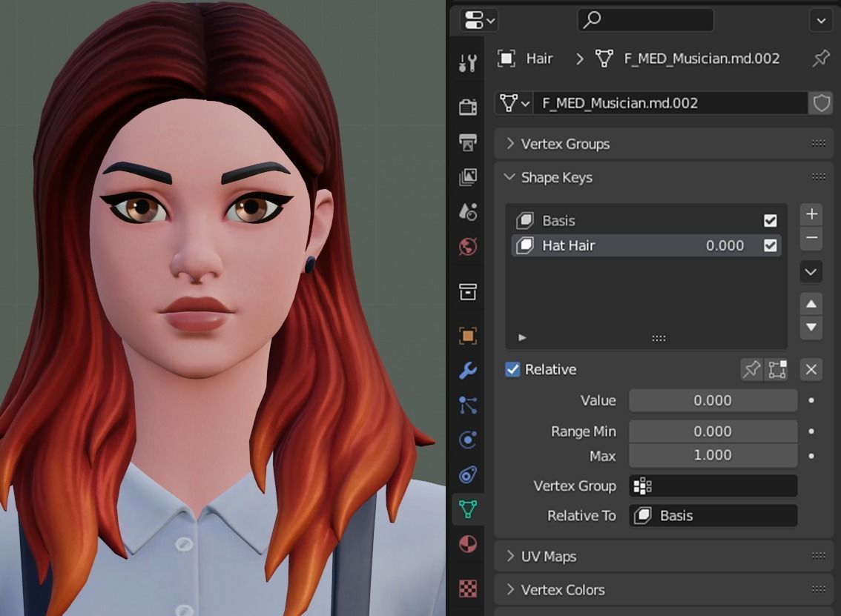Toggle the Hat Hair shape key checkbox
The width and height of the screenshot is (841, 616).
(771, 245)
